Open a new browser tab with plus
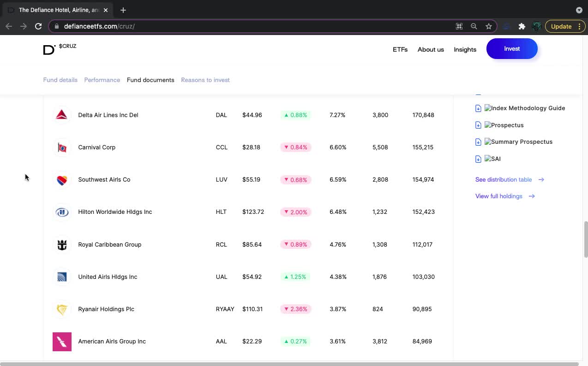 (123, 10)
